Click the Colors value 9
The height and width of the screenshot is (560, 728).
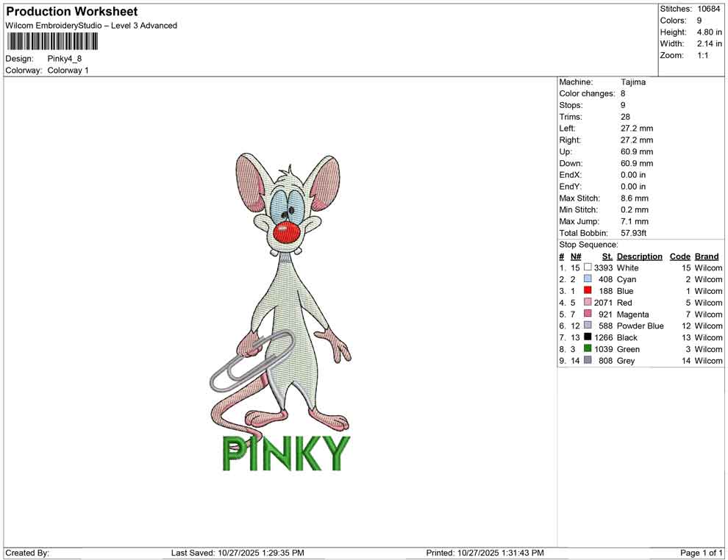699,21
